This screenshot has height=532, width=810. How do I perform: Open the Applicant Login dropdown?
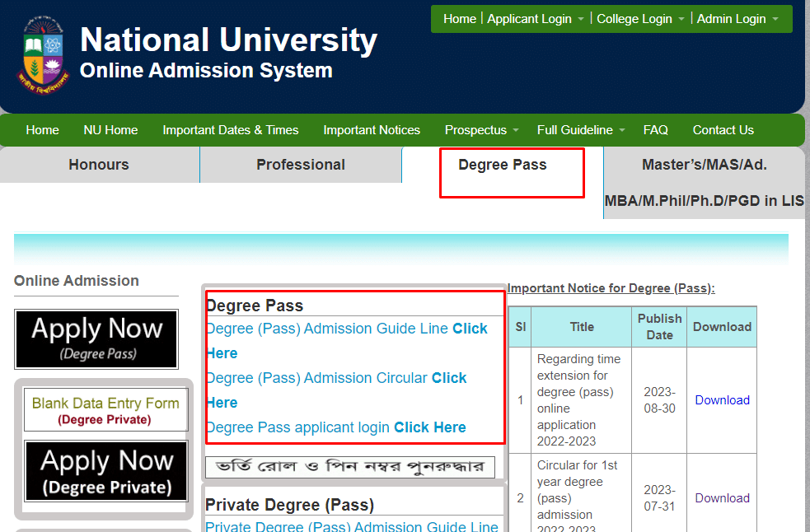[x=530, y=18]
